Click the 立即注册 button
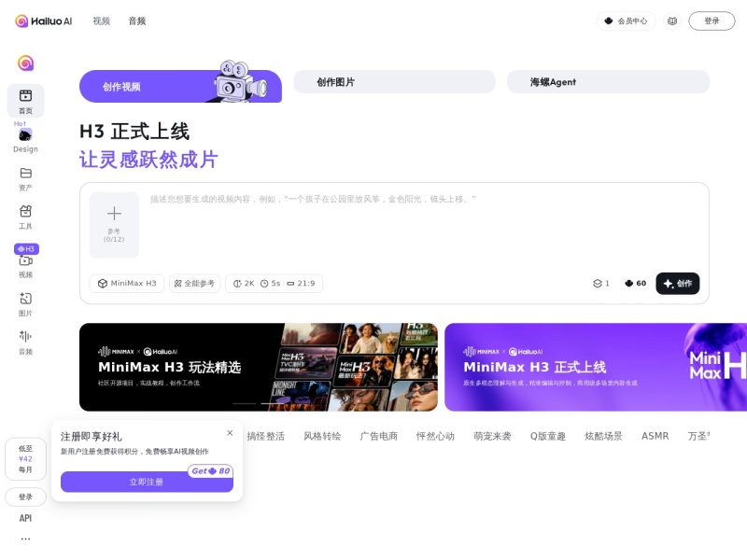 [147, 482]
